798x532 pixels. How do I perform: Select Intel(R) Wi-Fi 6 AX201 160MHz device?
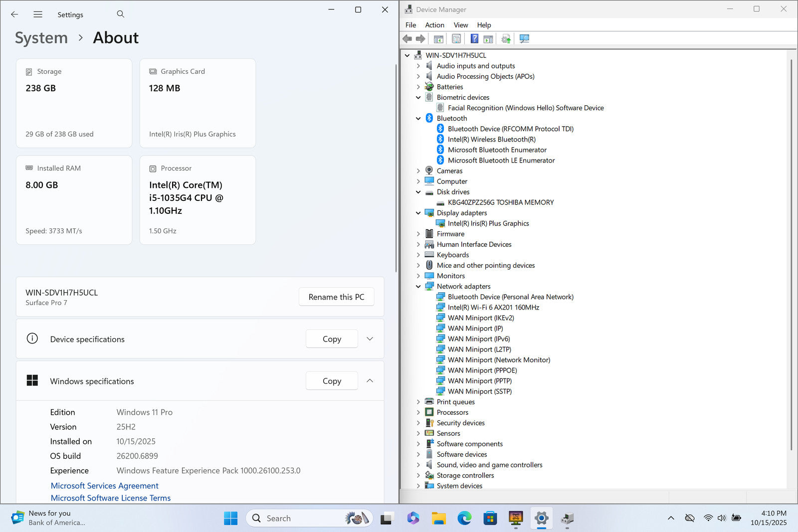(x=493, y=308)
